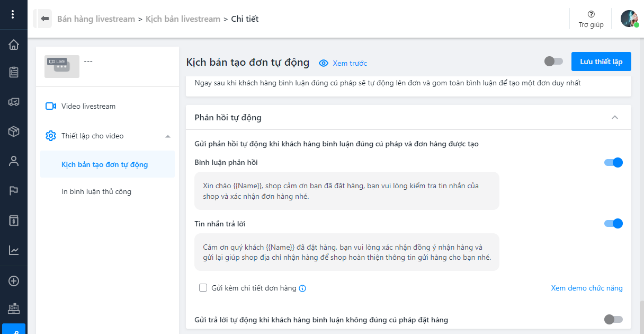644x334 pixels.
Task: Check the Gửi kèm chi tiết đơn hàng box
Action: pyautogui.click(x=203, y=288)
